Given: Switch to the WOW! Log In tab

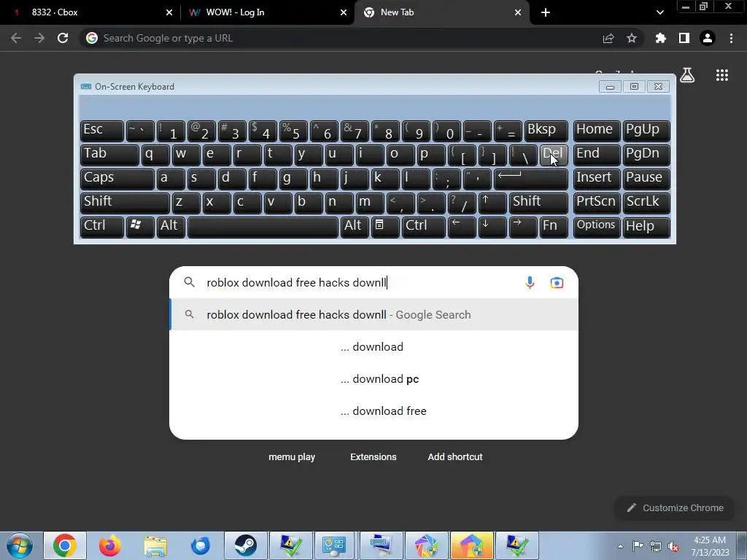Looking at the screenshot, I should pos(267,12).
